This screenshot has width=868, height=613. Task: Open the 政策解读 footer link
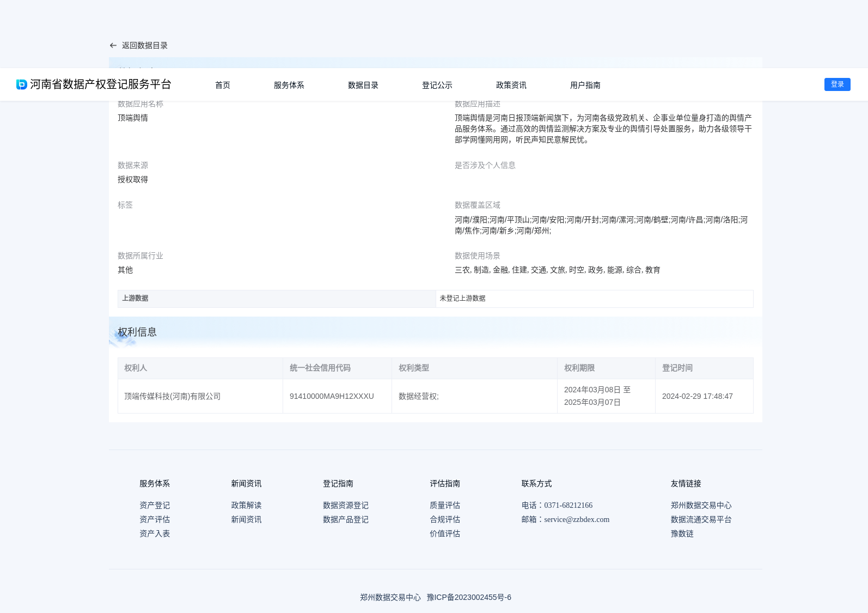(x=246, y=506)
